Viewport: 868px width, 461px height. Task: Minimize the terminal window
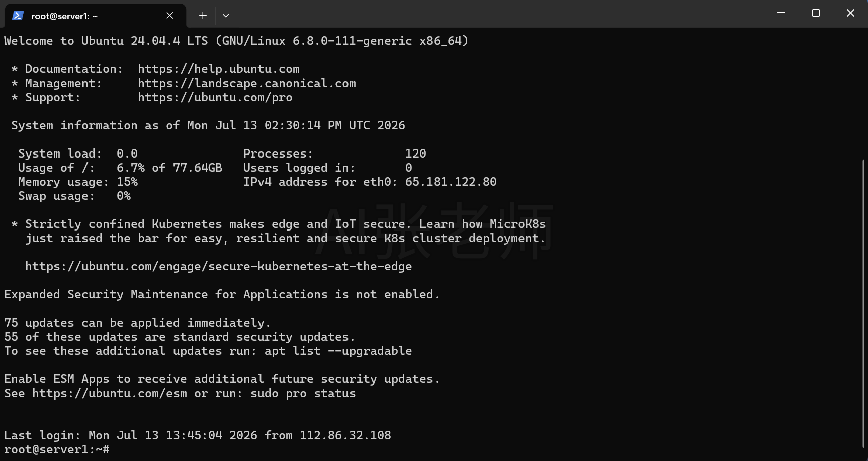[781, 13]
